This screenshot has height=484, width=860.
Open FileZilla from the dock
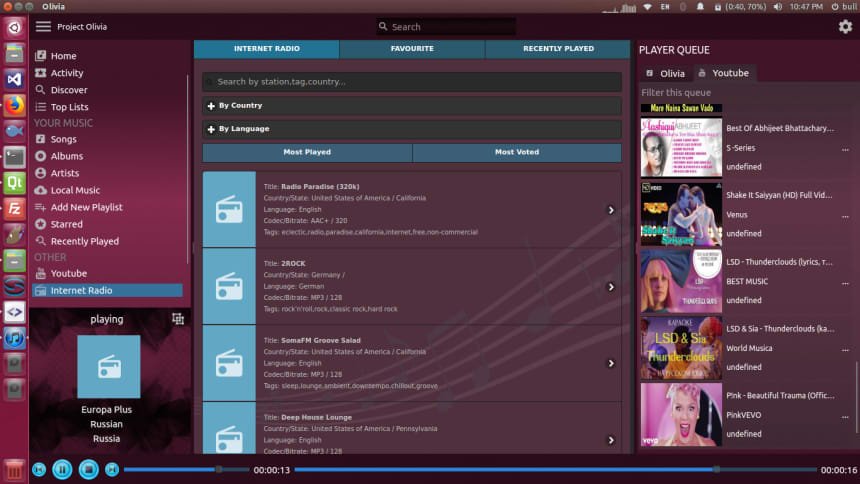click(x=14, y=209)
